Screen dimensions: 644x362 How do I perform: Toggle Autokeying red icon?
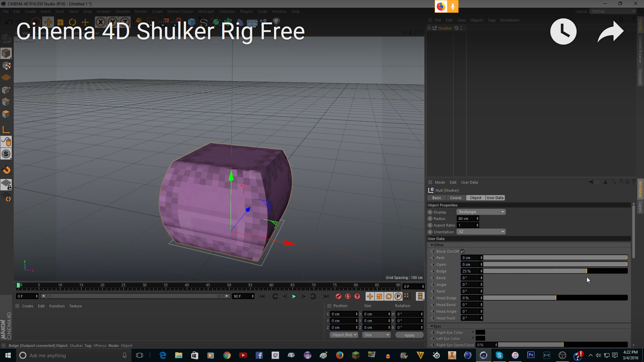point(348,296)
